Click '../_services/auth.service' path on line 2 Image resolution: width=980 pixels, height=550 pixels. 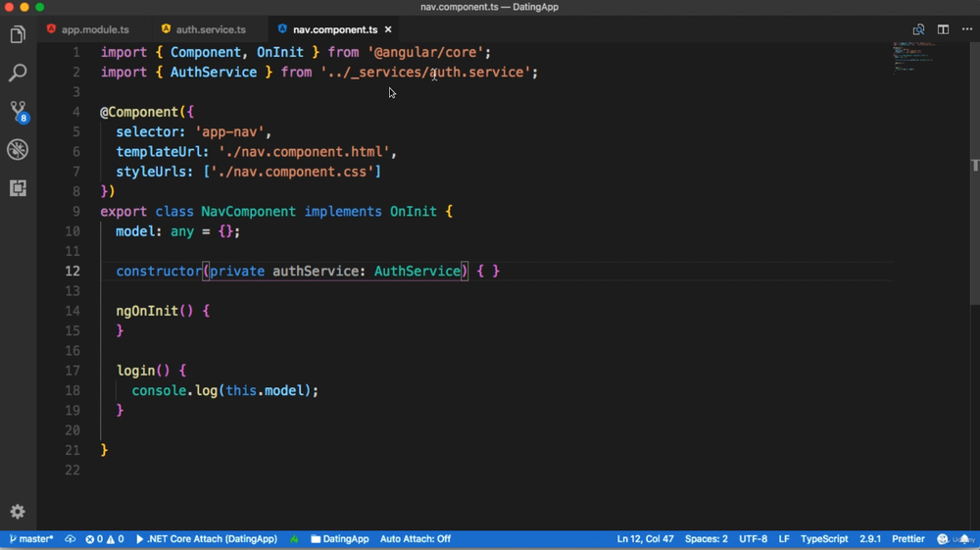(x=425, y=72)
